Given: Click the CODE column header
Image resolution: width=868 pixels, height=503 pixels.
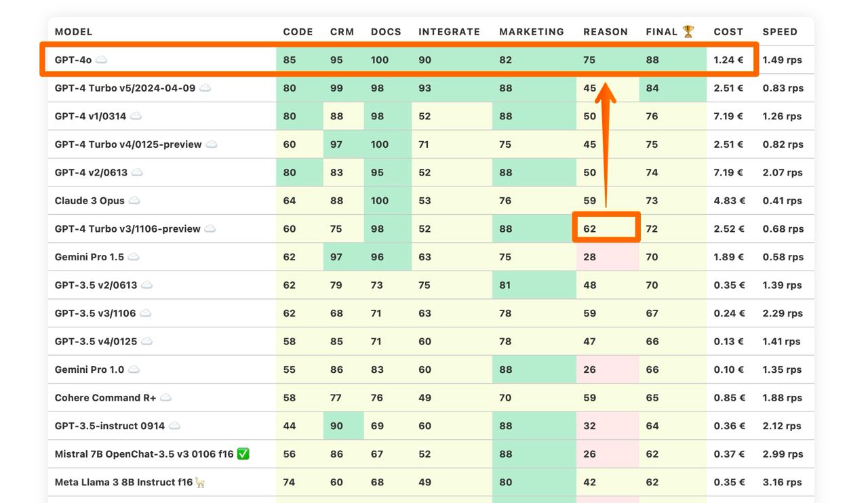Looking at the screenshot, I should (x=298, y=32).
